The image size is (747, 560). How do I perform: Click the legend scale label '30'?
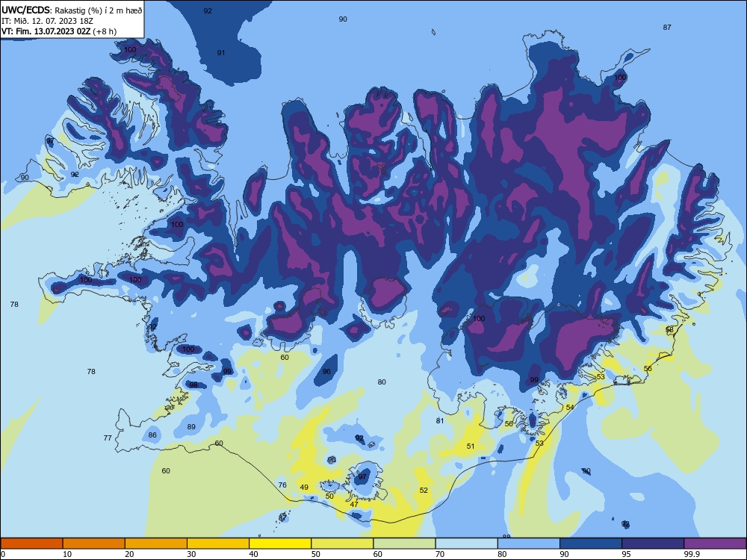coord(191,554)
